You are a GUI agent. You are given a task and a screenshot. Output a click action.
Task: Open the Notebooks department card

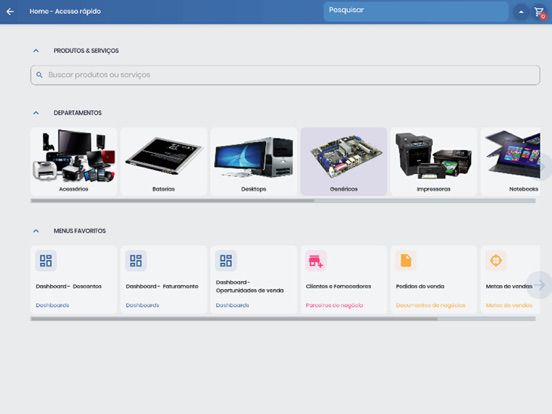510,162
